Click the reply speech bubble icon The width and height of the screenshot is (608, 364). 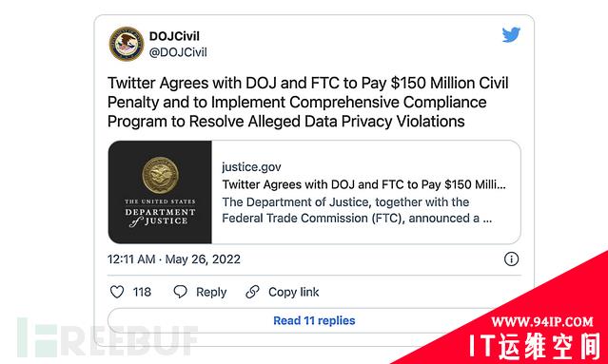(180, 292)
